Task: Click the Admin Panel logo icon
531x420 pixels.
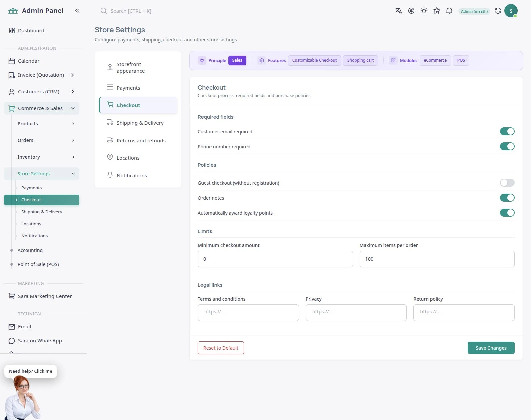Action: coord(13,11)
